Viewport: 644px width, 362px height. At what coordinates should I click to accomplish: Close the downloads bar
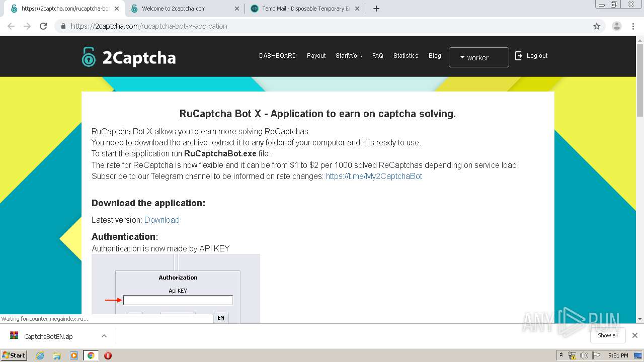click(635, 335)
